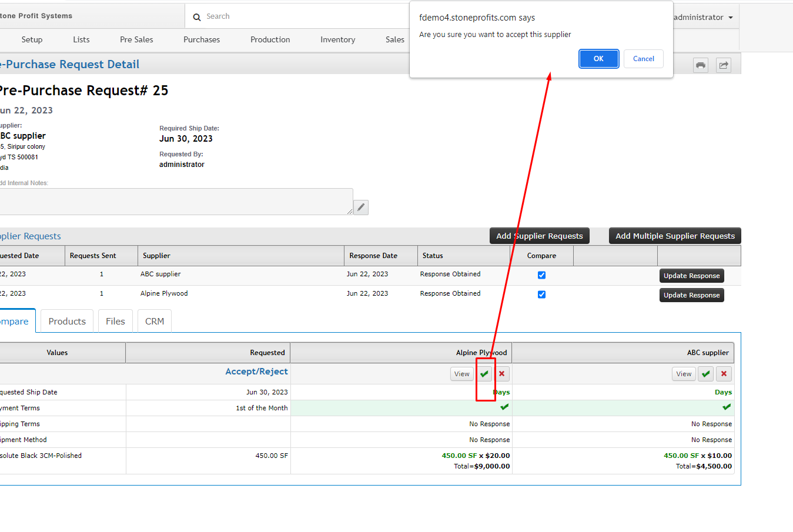
Task: Click the Add Internal Notes text area
Action: [176, 202]
